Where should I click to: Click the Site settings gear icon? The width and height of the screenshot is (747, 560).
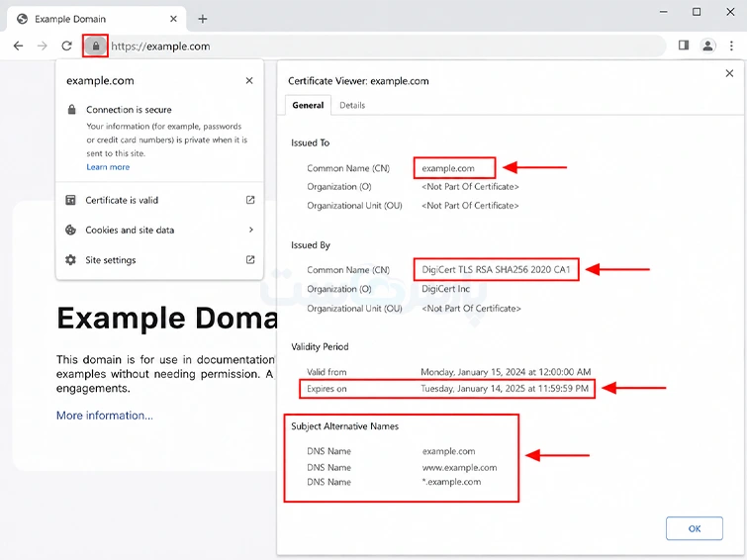coord(70,260)
